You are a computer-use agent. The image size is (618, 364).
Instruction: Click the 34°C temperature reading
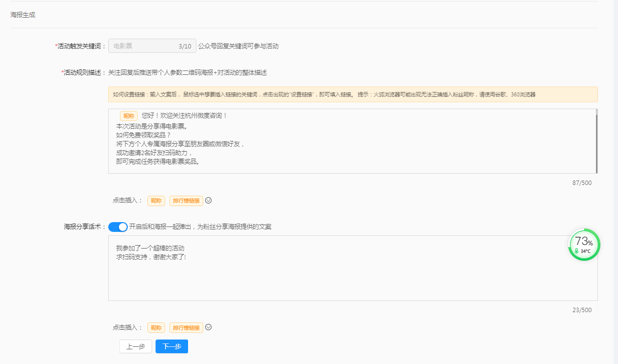coord(586,251)
